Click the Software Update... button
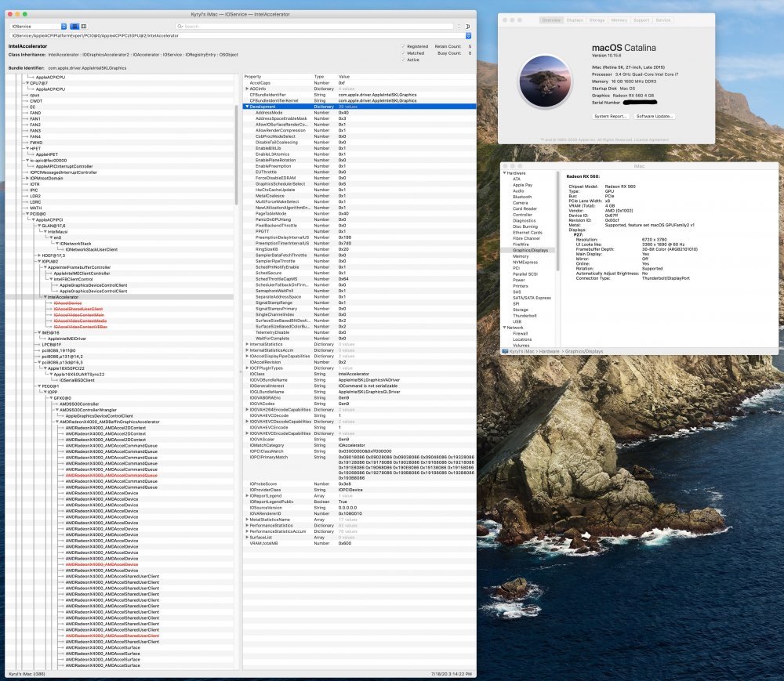 (x=654, y=116)
